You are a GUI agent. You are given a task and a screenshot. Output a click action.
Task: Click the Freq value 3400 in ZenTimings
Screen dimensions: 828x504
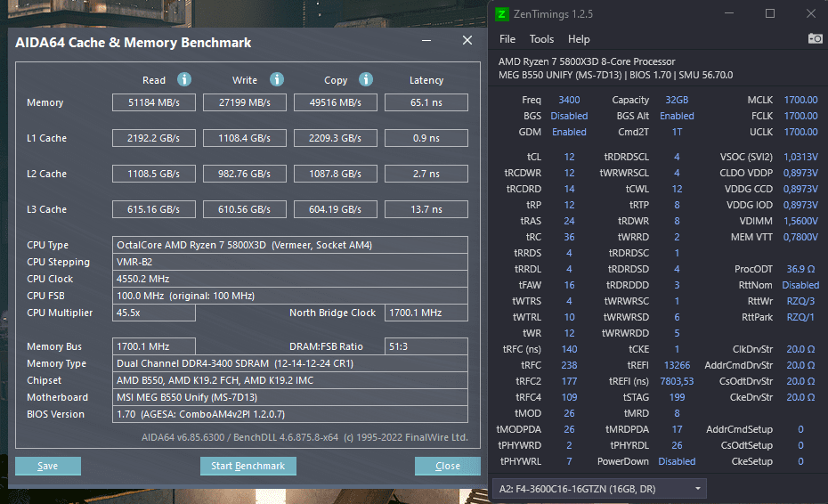[x=569, y=100]
